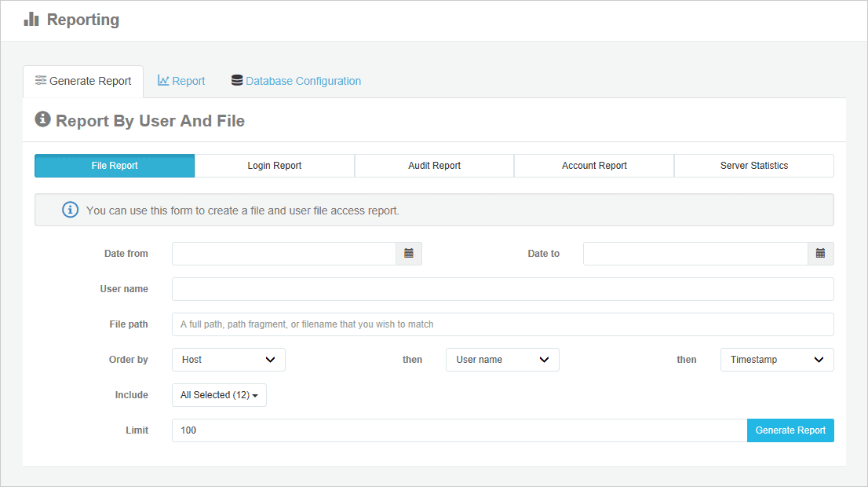Click the info icon next to Report By User And File
The height and width of the screenshot is (487, 868).
42,119
